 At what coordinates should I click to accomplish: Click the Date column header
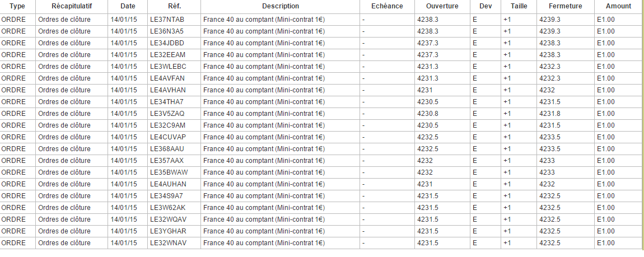click(128, 6)
